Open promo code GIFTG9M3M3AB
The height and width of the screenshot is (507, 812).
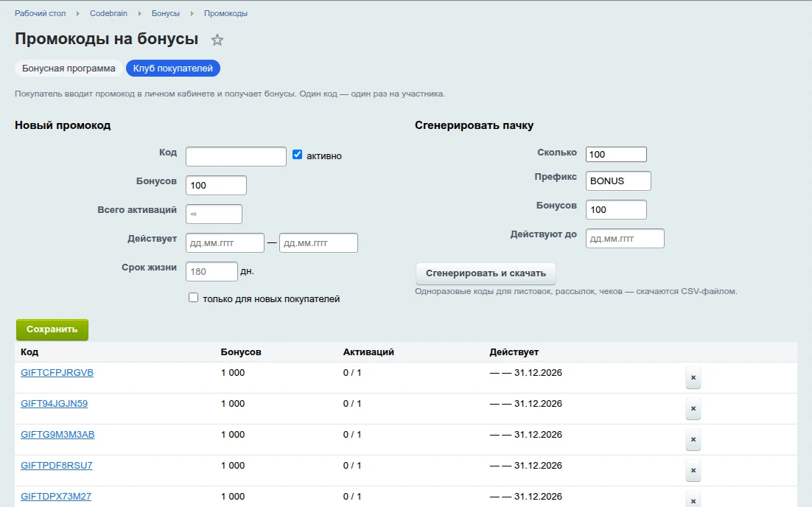(57, 435)
